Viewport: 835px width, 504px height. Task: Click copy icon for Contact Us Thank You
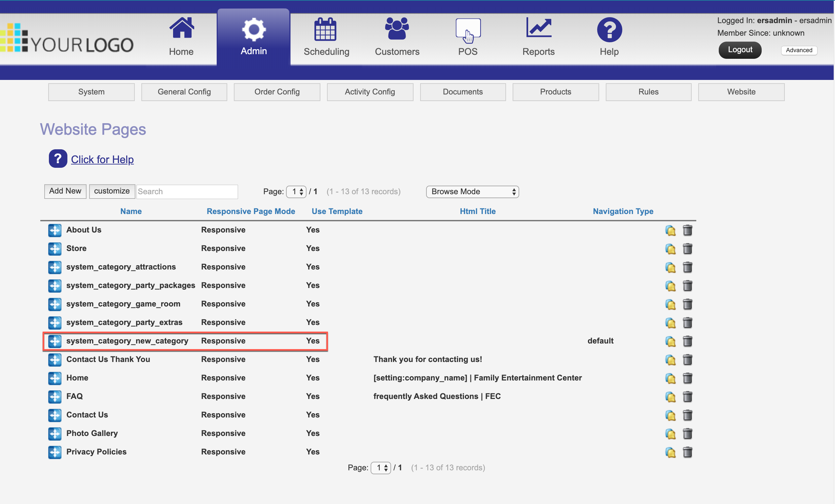coord(670,360)
